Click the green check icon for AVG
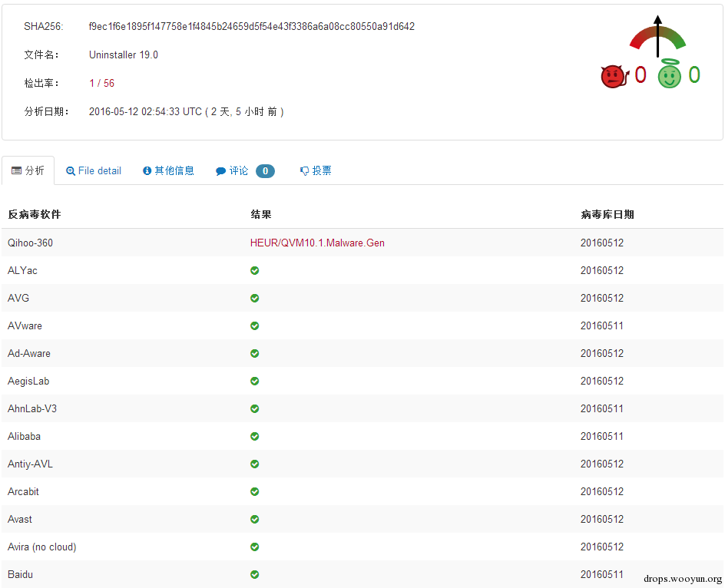The width and height of the screenshot is (725, 588). tap(254, 298)
